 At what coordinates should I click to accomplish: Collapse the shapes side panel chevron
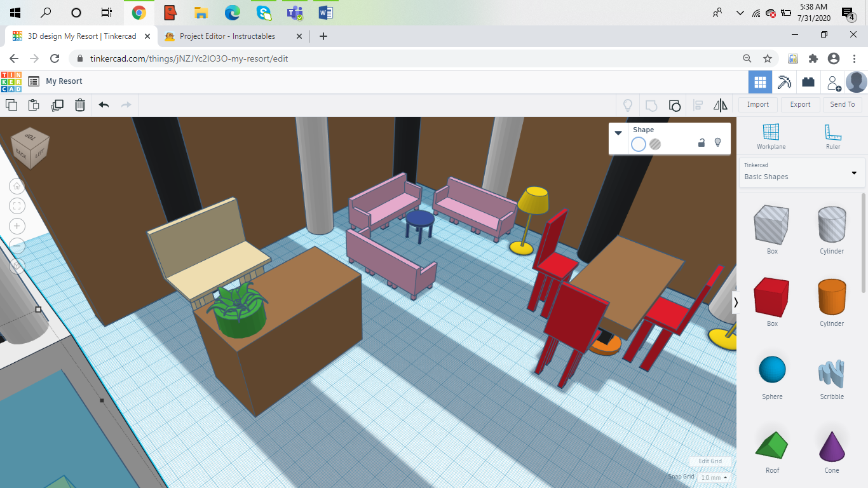(x=736, y=302)
